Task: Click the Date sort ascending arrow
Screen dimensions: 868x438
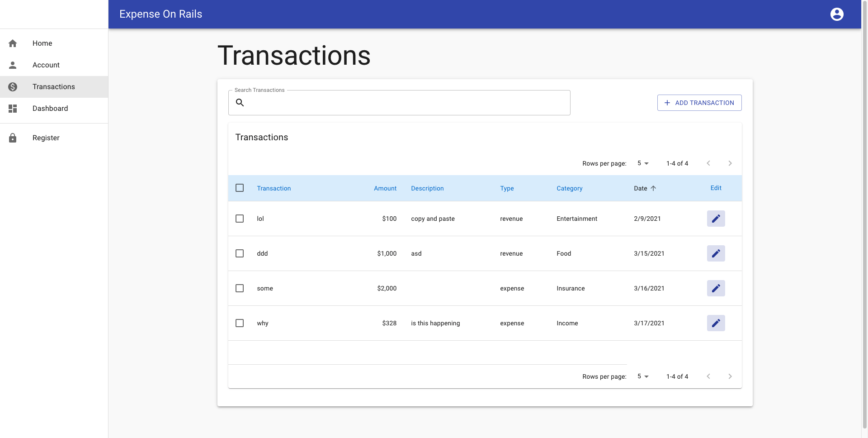Action: pyautogui.click(x=653, y=188)
